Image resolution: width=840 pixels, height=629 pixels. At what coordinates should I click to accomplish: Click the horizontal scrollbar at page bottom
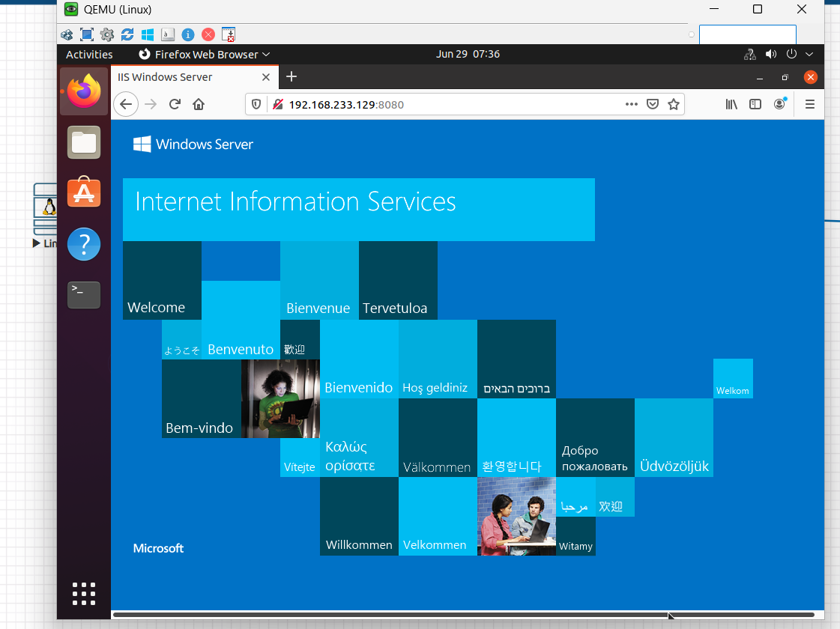(x=464, y=615)
